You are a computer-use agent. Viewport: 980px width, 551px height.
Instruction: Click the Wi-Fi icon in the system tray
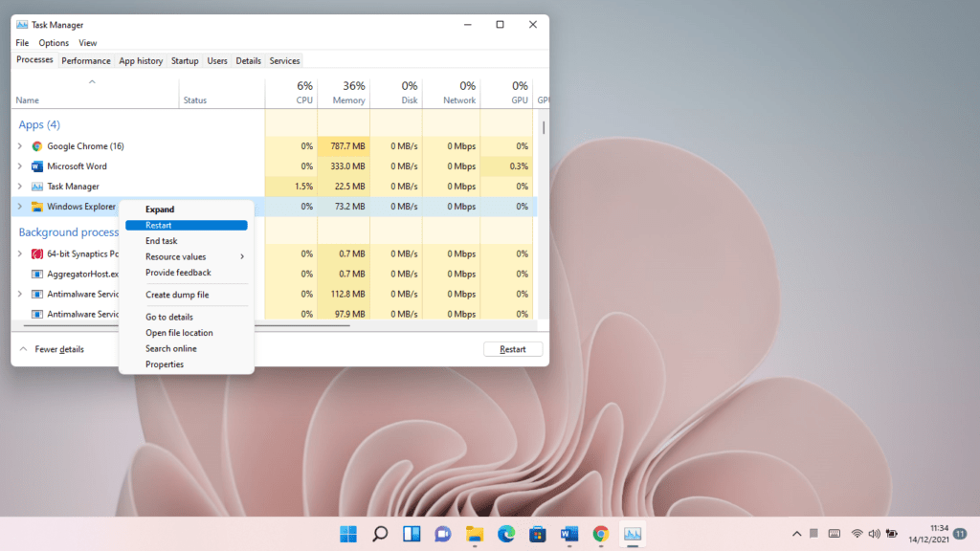click(858, 533)
